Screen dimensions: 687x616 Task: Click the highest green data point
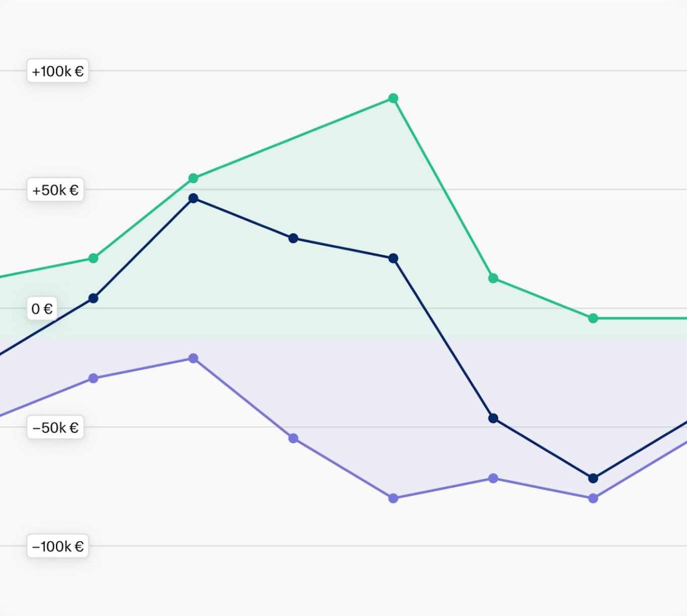(393, 98)
